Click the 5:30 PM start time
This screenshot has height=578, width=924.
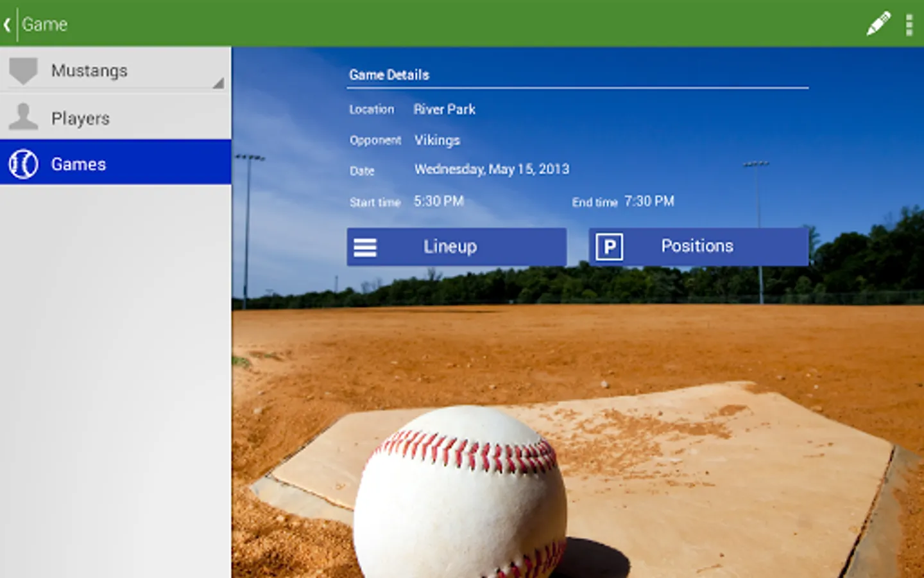438,201
